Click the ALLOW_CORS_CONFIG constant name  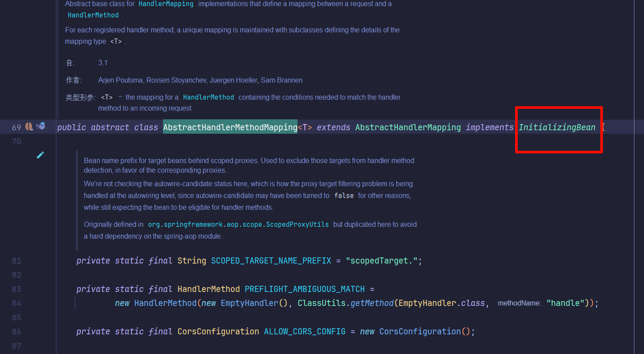click(x=305, y=332)
